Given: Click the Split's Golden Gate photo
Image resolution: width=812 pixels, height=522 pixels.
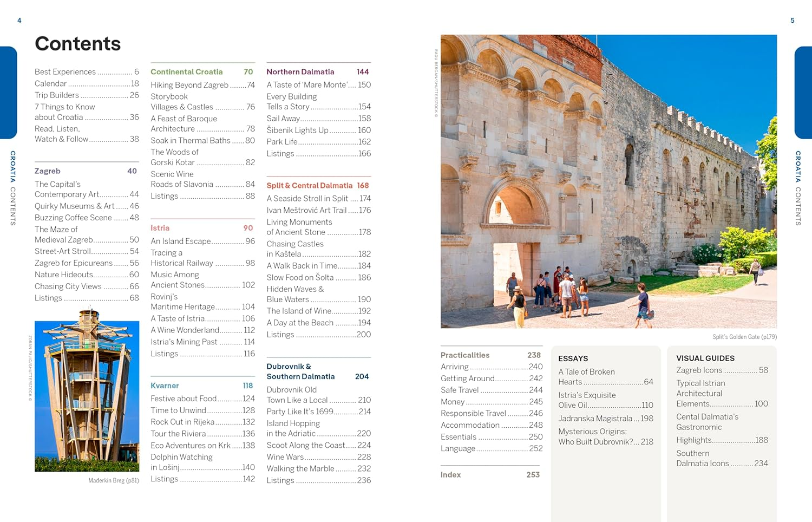Looking at the screenshot, I should 609,179.
